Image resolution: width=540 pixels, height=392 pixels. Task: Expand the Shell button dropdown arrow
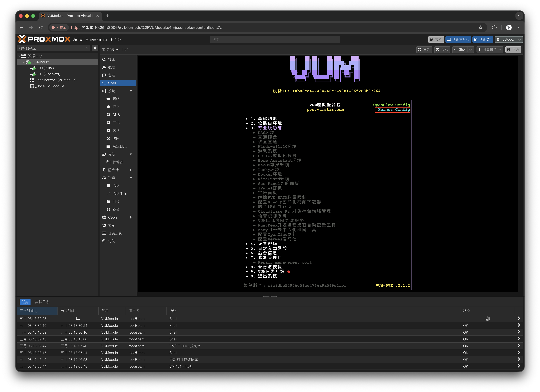click(x=471, y=49)
